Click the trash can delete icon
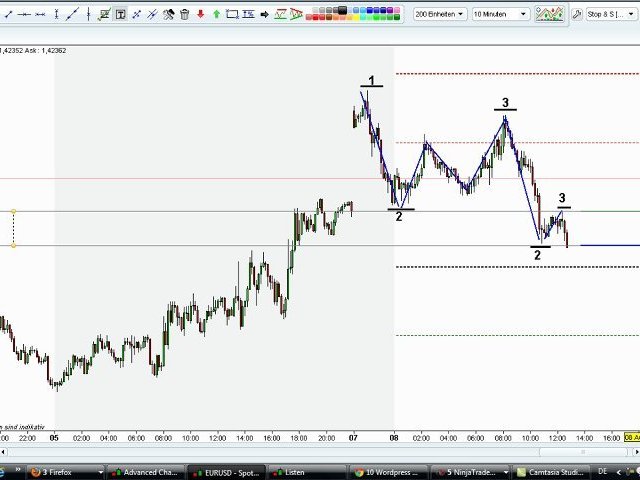Image resolution: width=640 pixels, height=480 pixels. (x=185, y=14)
